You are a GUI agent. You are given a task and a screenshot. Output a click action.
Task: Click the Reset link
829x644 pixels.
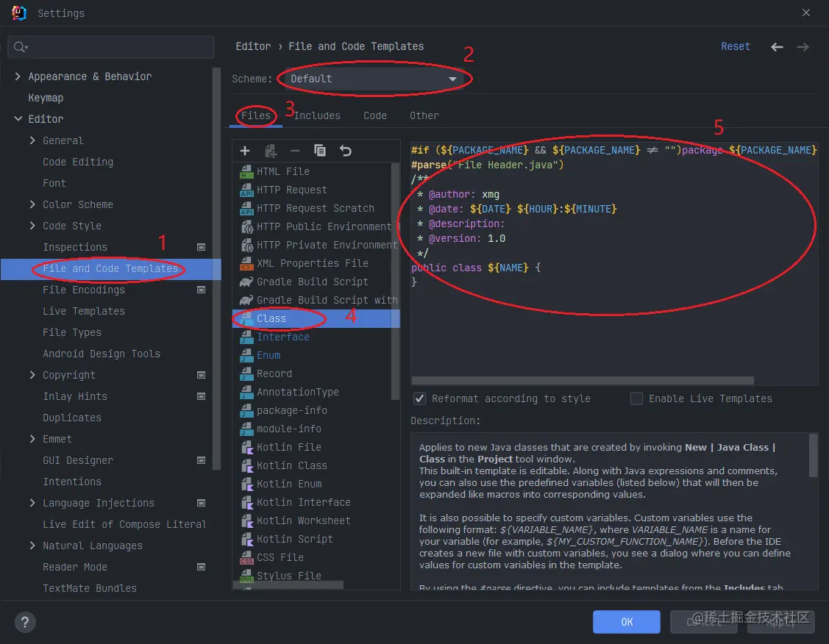tap(736, 46)
